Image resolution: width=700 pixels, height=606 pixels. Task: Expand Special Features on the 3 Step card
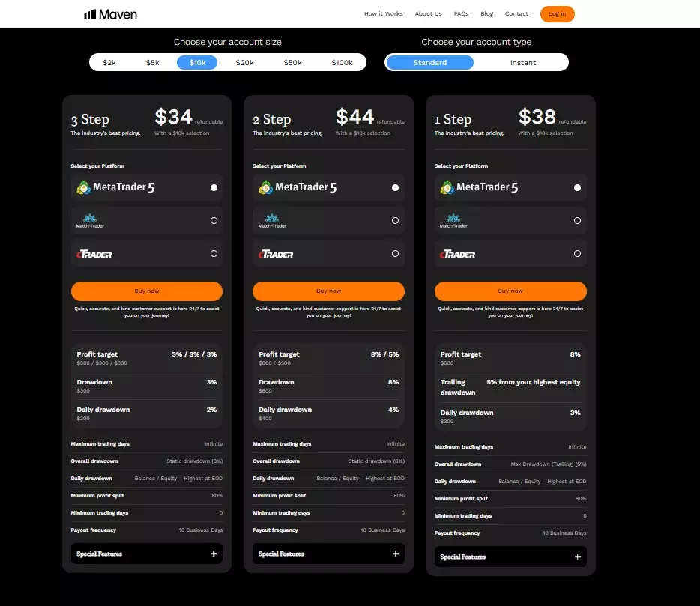pos(146,554)
